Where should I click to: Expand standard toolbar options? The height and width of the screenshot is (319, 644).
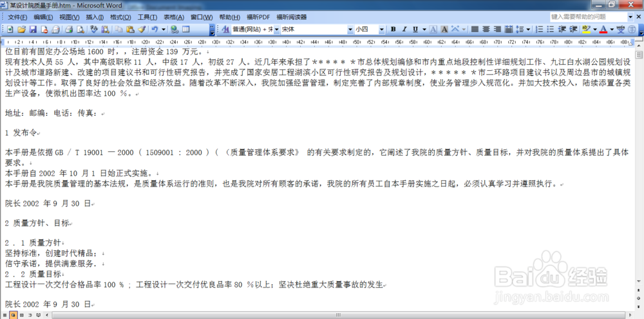click(212, 29)
